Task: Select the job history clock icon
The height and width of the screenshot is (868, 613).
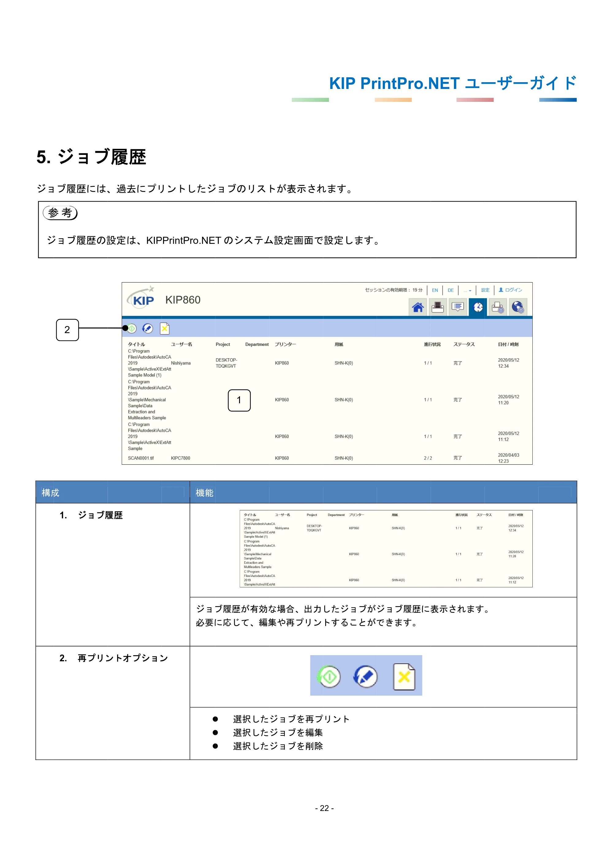Action: (x=478, y=307)
